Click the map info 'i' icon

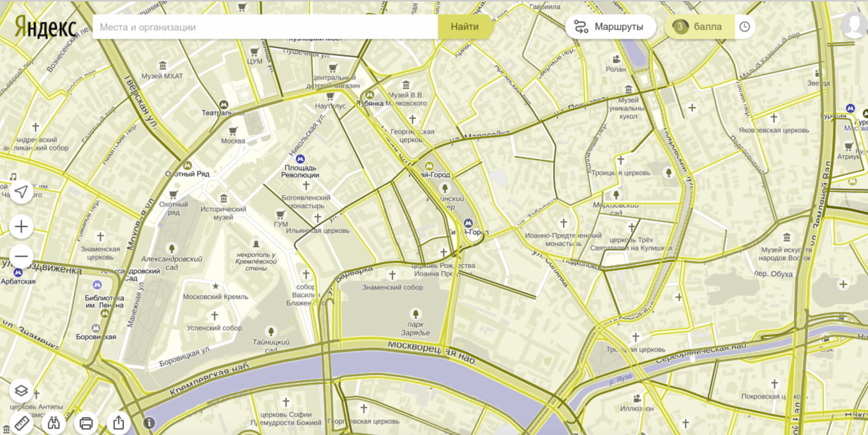coord(149,422)
